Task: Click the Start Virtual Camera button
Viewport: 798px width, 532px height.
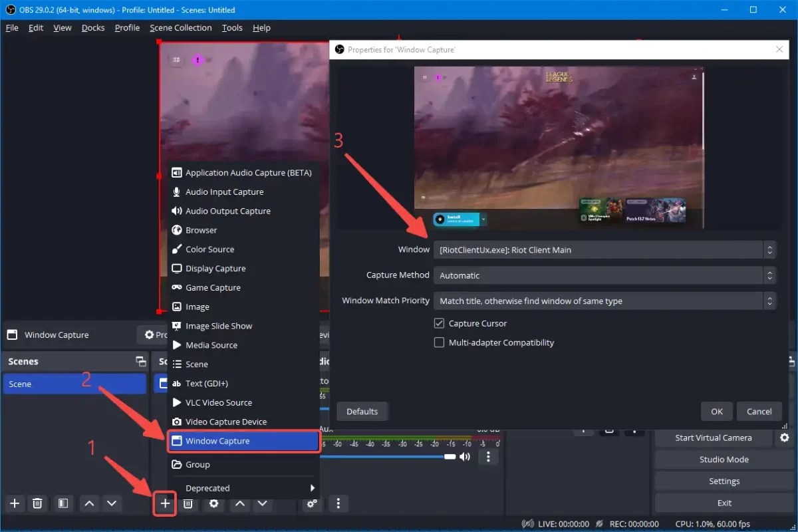Action: pyautogui.click(x=713, y=438)
